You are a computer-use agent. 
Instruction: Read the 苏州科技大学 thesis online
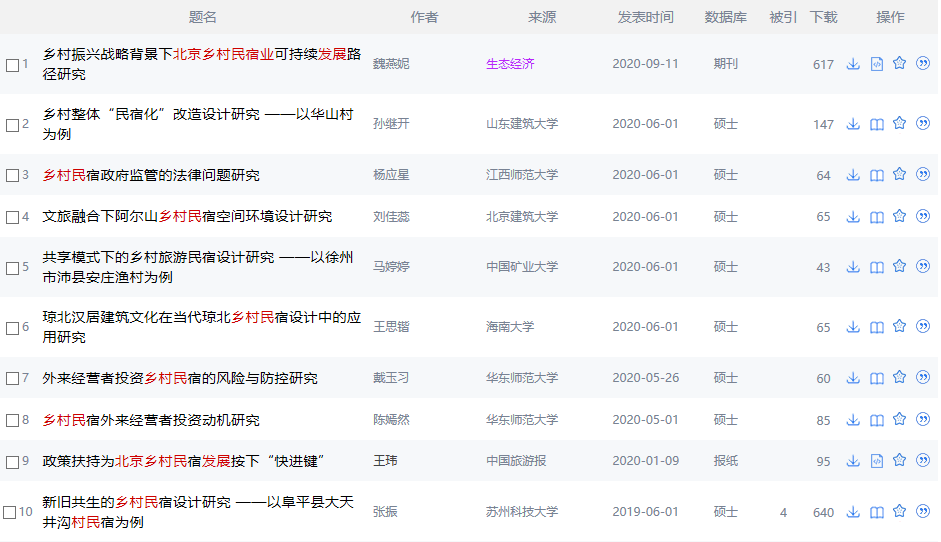click(877, 512)
